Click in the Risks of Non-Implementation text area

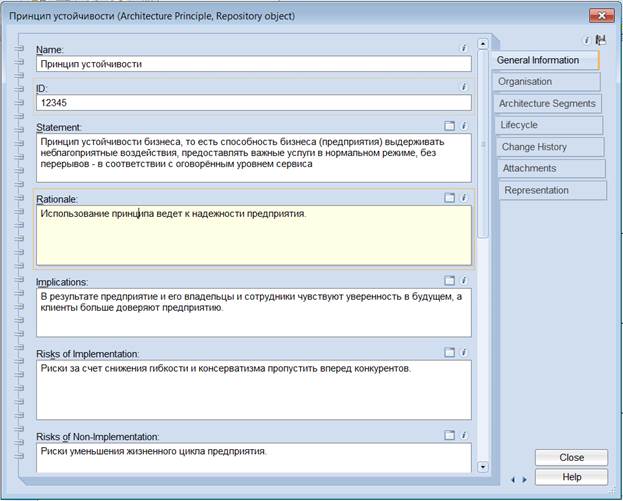pyautogui.click(x=254, y=458)
